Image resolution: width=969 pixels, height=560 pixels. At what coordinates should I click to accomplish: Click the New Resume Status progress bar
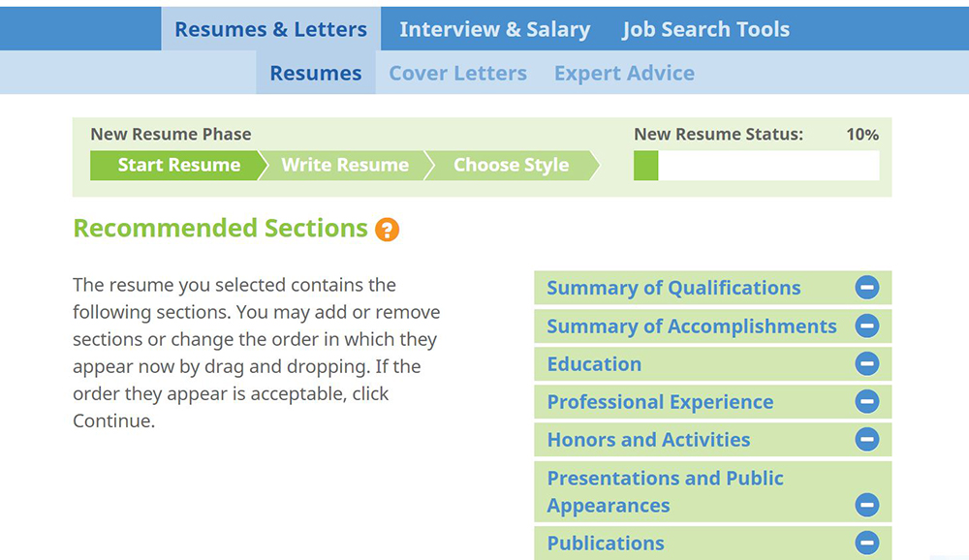[x=757, y=166]
